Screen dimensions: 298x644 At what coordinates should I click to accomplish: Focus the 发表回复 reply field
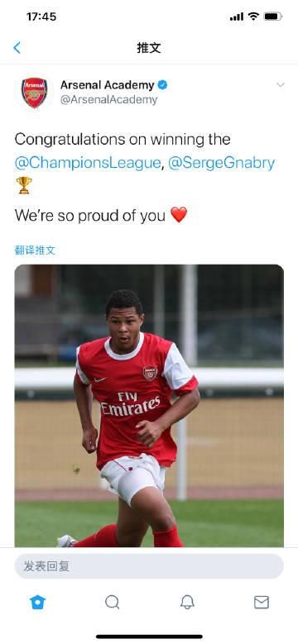149,566
